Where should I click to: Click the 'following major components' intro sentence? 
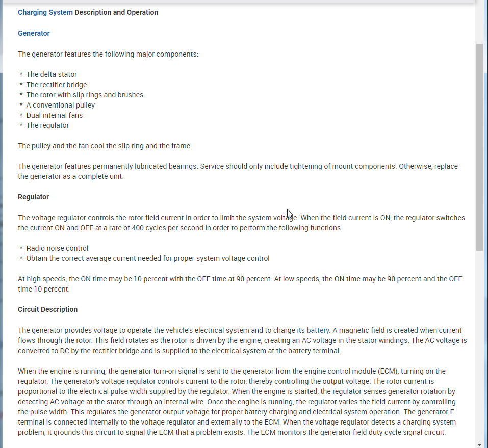[108, 54]
